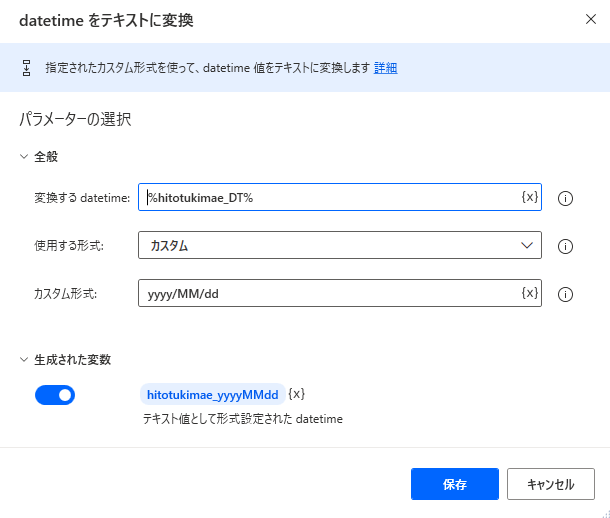Image resolution: width=610 pixels, height=518 pixels.
Task: Collapse the 生成された変数 section
Action: pyautogui.click(x=25, y=359)
